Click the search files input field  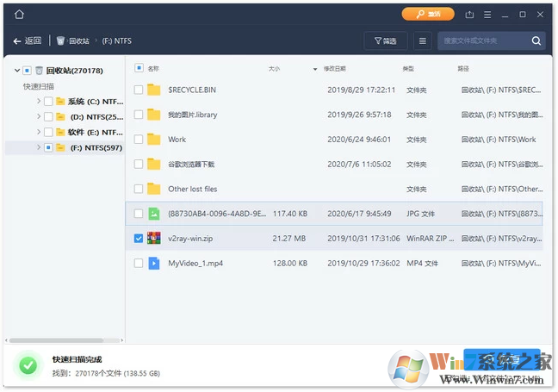click(x=482, y=40)
